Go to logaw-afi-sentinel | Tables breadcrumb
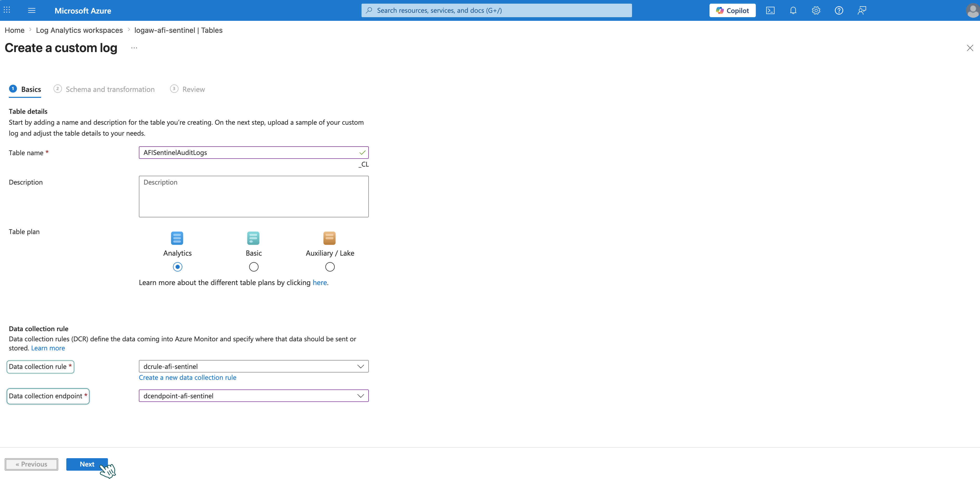 pyautogui.click(x=178, y=30)
